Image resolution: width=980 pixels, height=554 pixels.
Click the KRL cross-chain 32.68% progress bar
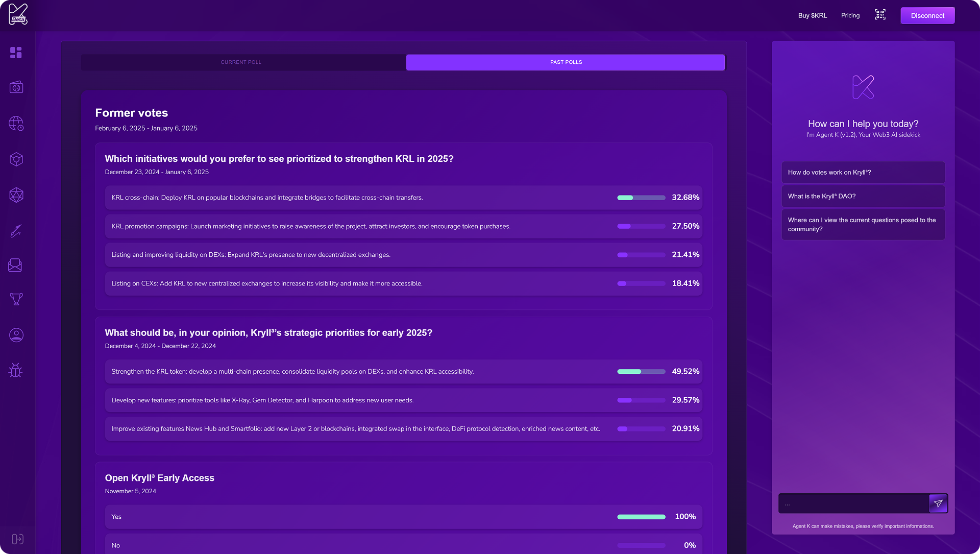[x=641, y=198]
